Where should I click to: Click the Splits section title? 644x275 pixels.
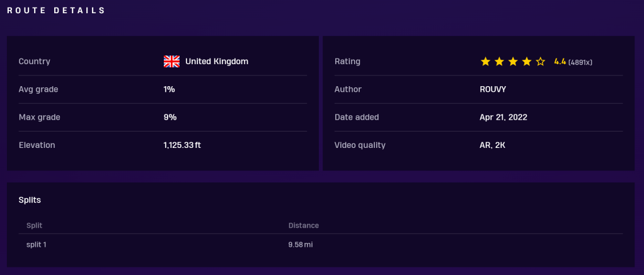tap(30, 200)
